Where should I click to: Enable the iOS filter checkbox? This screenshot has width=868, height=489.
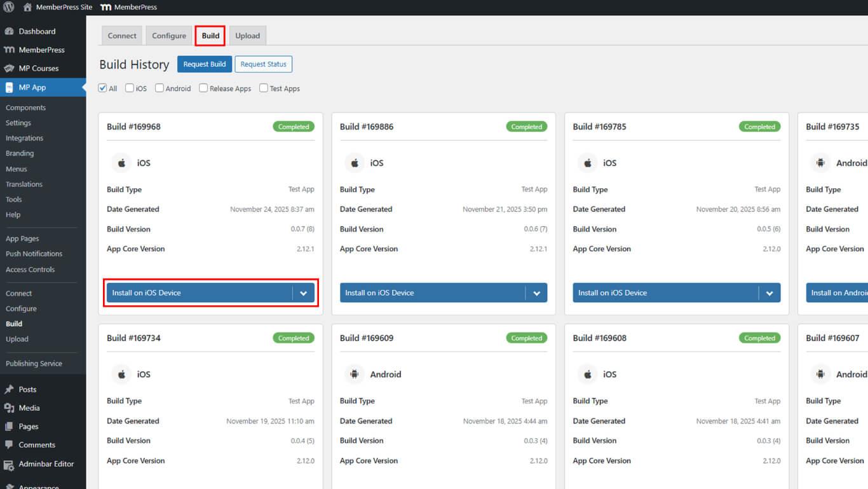130,88
